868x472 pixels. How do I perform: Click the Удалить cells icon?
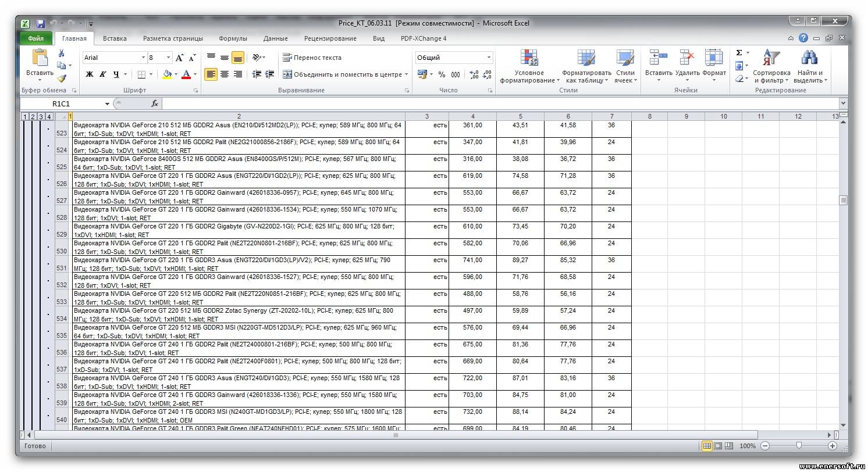pyautogui.click(x=687, y=58)
